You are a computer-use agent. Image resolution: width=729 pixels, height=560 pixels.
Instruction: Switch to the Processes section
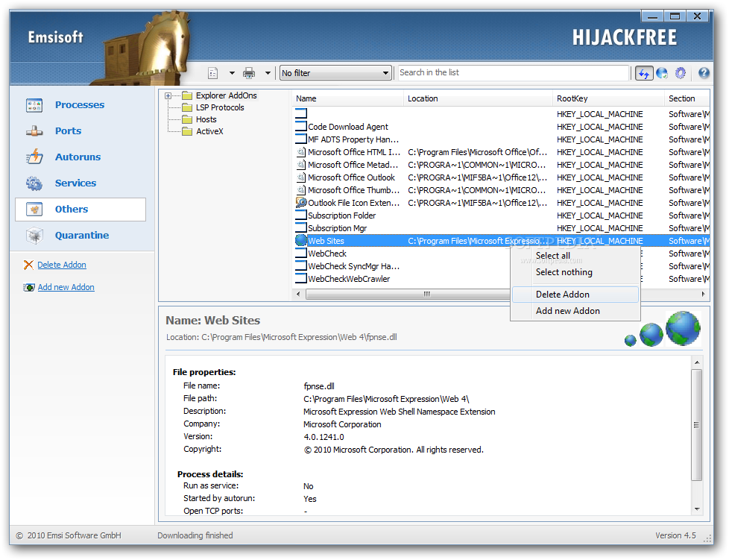80,105
